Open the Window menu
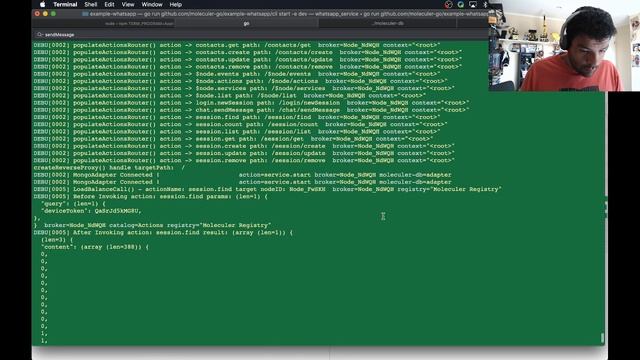The height and width of the screenshot is (360, 640). pos(152,4)
